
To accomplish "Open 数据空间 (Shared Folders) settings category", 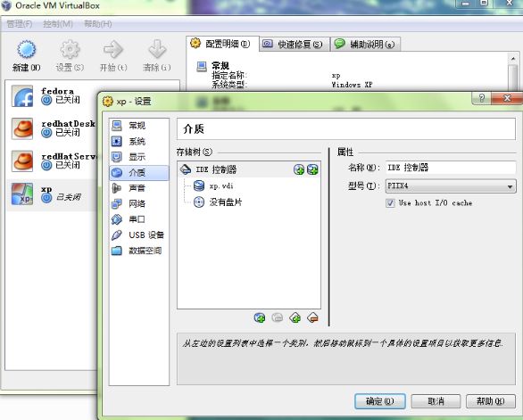I will pyautogui.click(x=138, y=251).
